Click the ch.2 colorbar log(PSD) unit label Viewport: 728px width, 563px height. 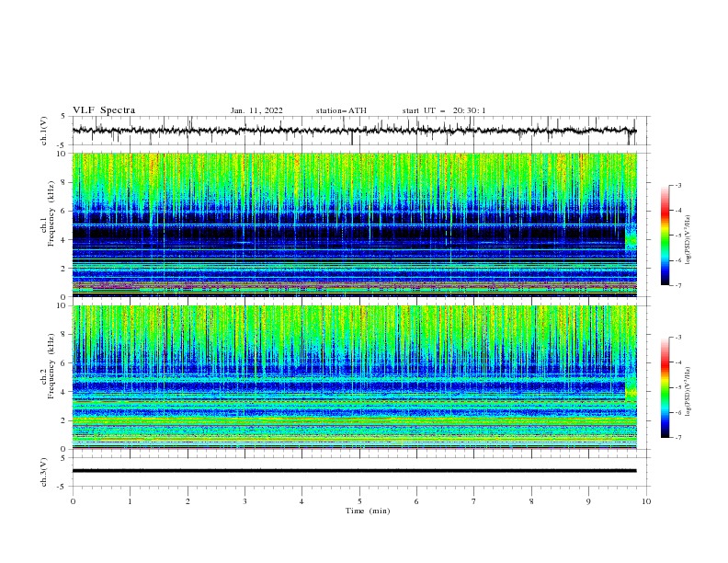pyautogui.click(x=688, y=392)
